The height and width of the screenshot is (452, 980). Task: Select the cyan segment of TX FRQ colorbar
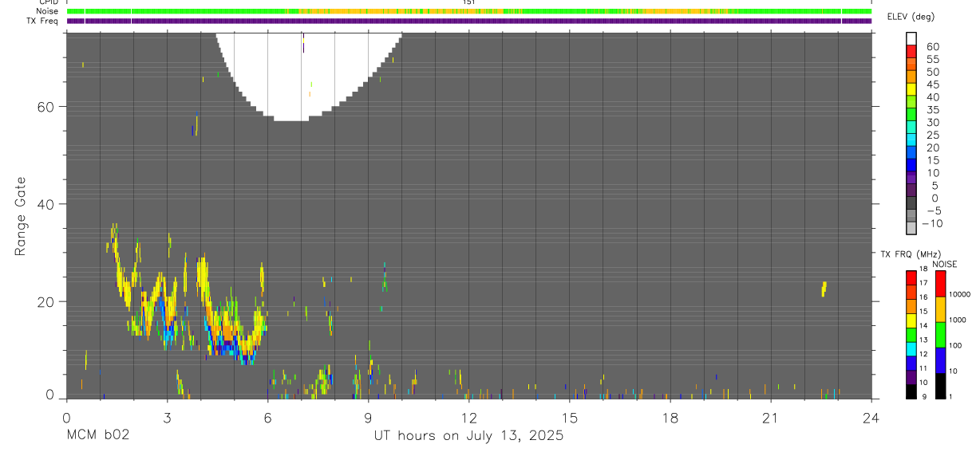[x=911, y=348]
